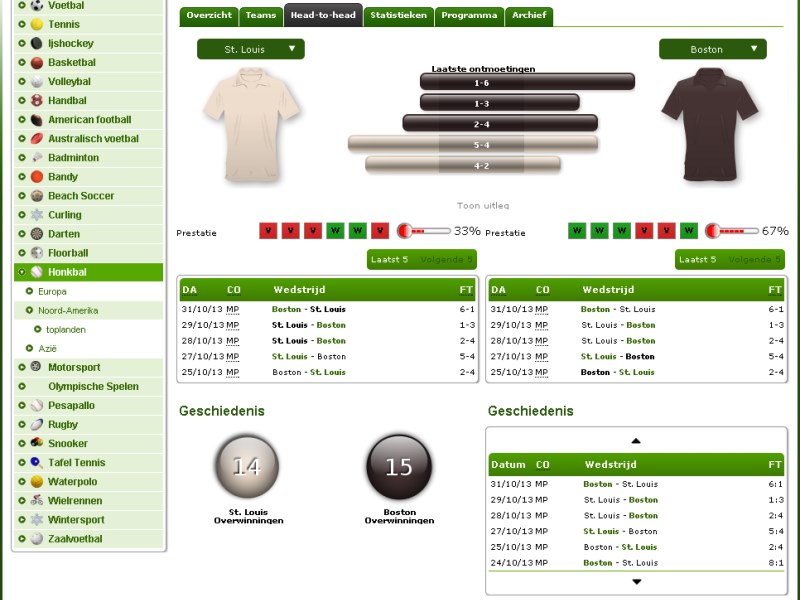The image size is (800, 600).
Task: Click the 5-4 last meeting bar
Action: click(x=473, y=144)
